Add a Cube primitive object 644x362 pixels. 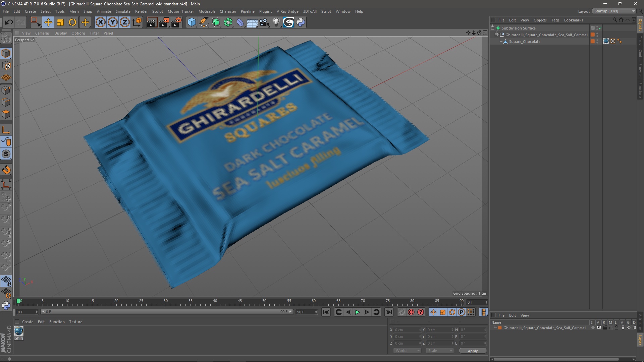click(x=192, y=22)
